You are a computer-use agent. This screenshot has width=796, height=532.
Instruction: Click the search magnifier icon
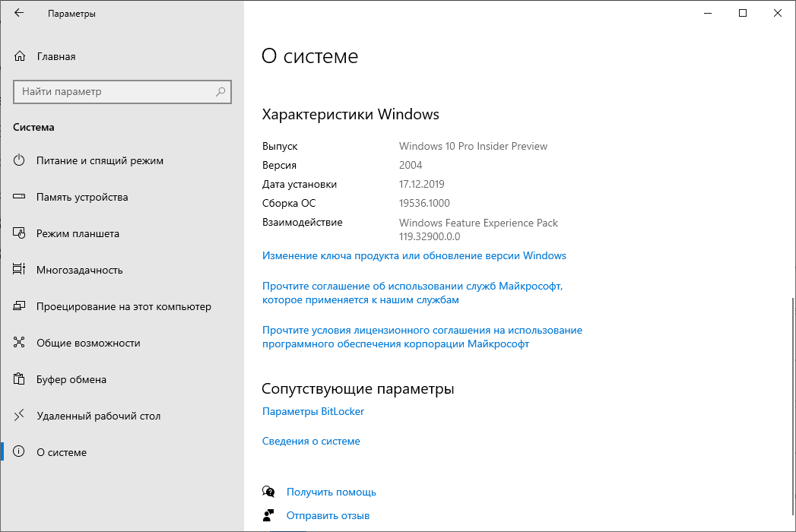(x=220, y=92)
